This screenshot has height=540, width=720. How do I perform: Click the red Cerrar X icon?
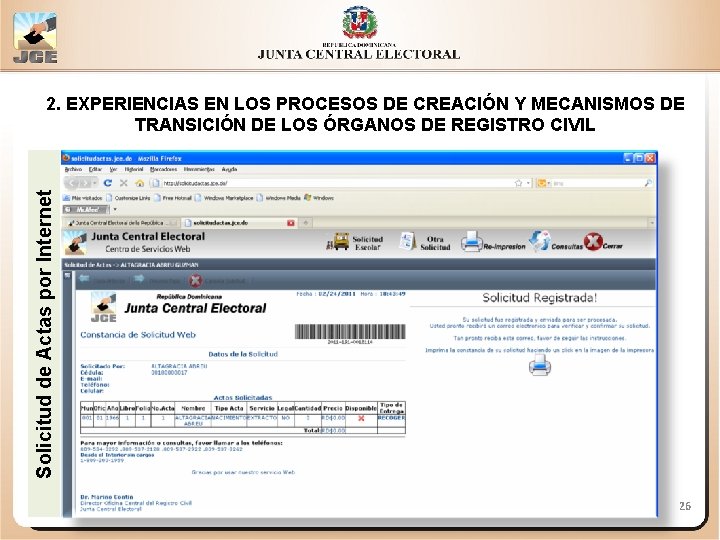tap(593, 242)
